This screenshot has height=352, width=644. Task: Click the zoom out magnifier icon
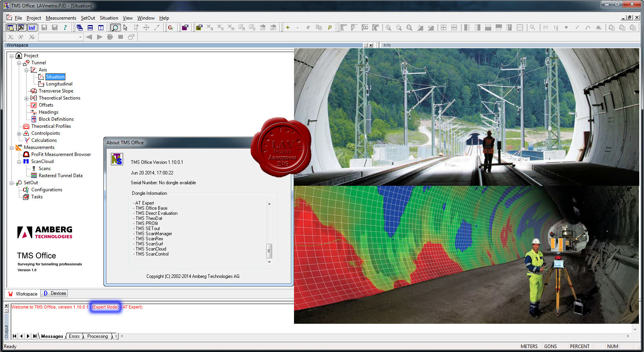(x=399, y=27)
